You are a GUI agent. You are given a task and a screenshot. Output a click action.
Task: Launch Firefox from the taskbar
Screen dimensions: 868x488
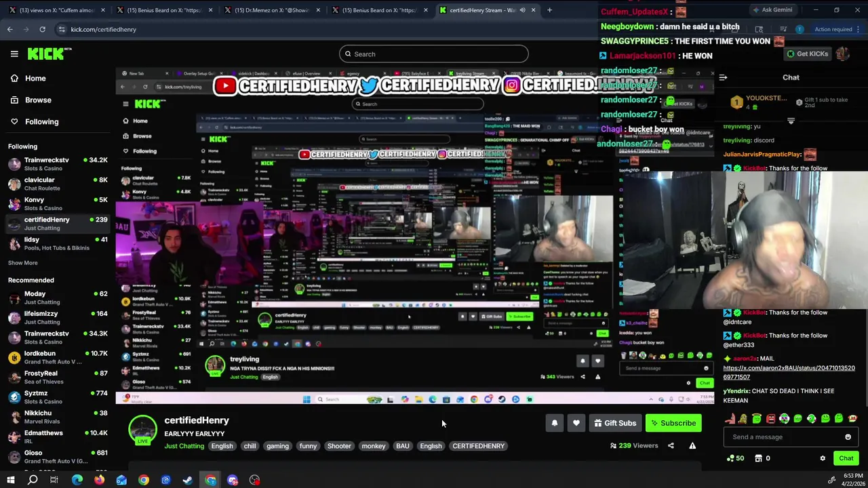[x=100, y=480]
